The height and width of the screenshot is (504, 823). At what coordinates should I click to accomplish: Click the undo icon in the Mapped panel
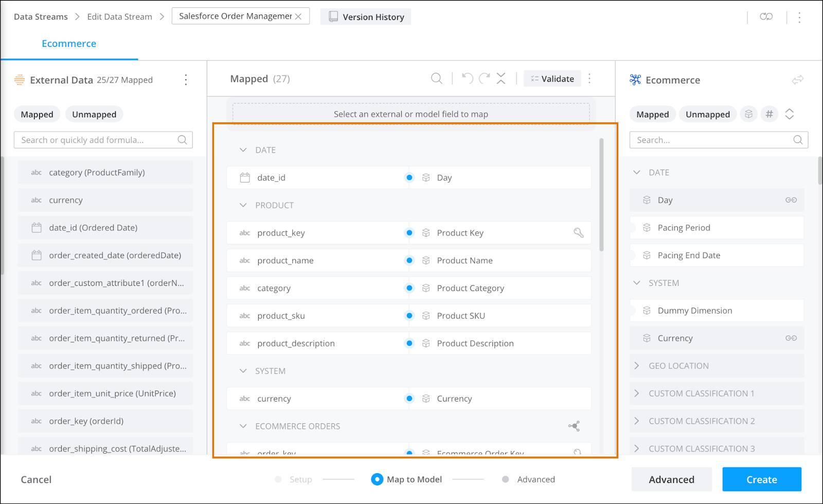(x=467, y=78)
